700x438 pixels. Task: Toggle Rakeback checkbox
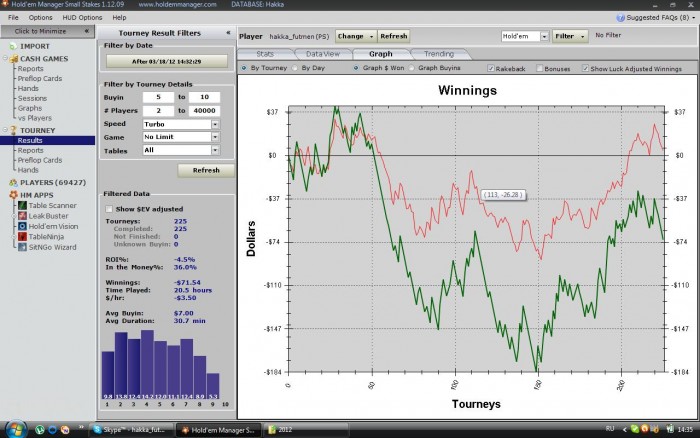click(x=491, y=68)
